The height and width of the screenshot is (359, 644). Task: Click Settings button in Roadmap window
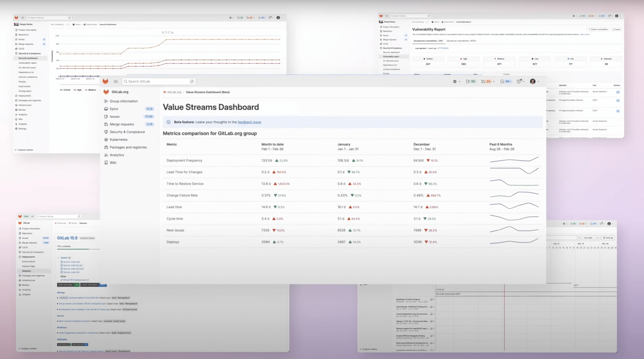click(608, 238)
